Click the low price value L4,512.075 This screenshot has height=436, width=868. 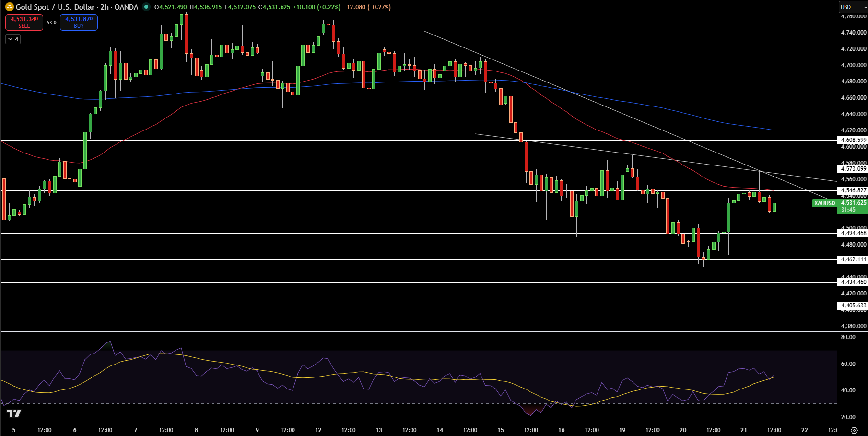pyautogui.click(x=240, y=7)
